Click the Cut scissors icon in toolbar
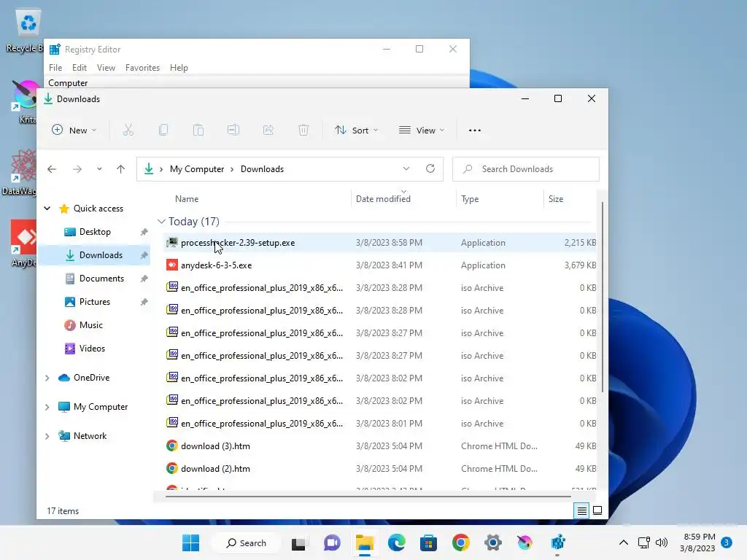 point(128,130)
